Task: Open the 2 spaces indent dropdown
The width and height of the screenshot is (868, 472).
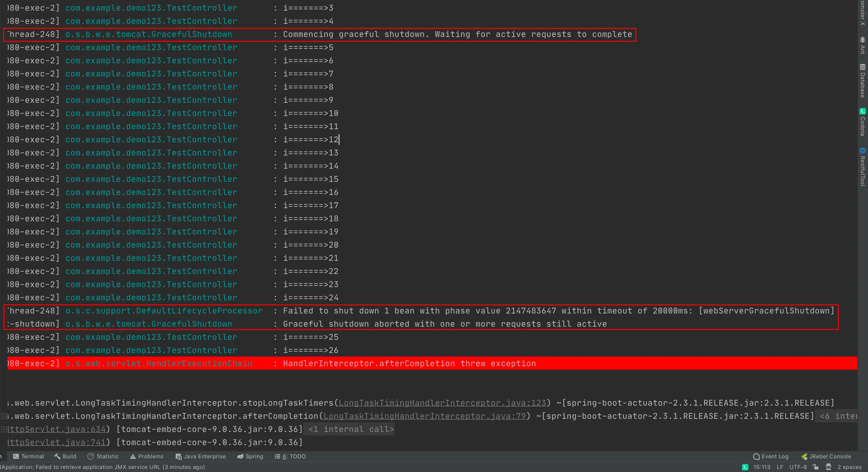Action: [x=849, y=467]
